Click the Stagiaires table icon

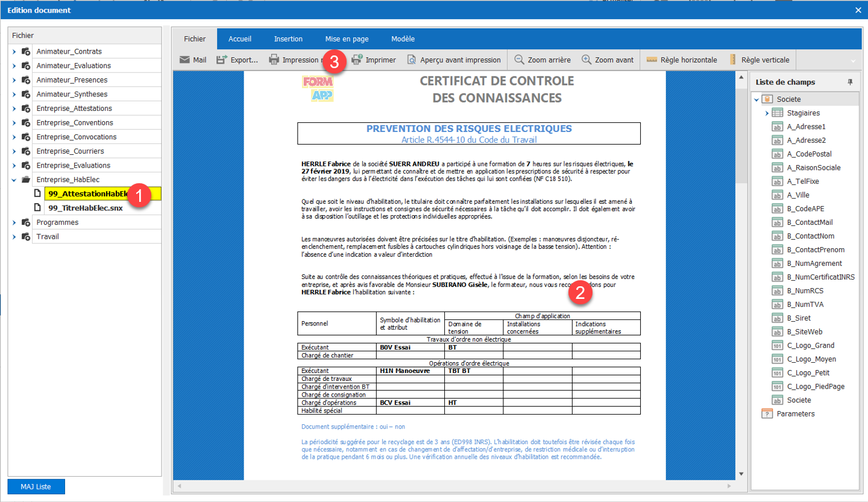(x=778, y=113)
